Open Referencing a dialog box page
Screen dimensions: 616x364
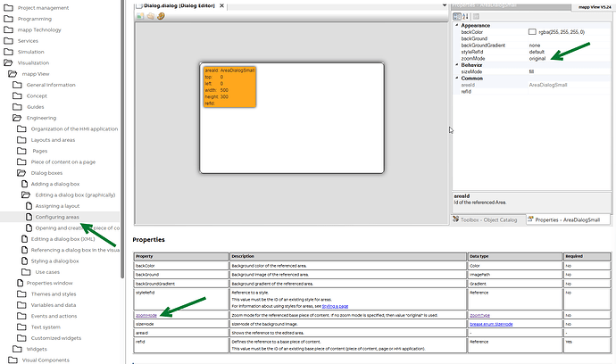click(x=75, y=250)
